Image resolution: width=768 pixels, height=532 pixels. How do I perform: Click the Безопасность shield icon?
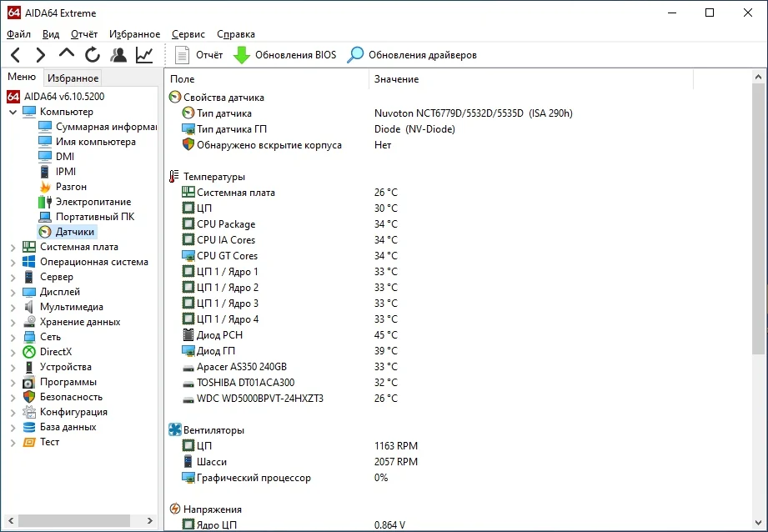pos(29,397)
